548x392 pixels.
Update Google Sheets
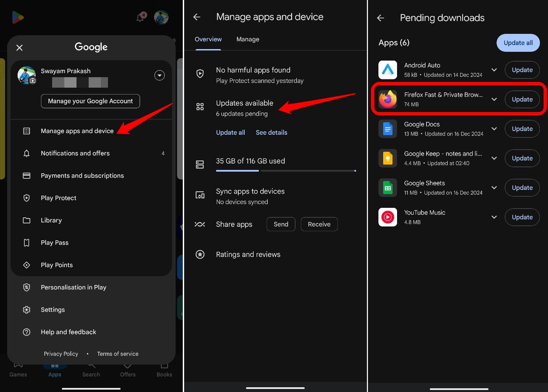pos(522,188)
